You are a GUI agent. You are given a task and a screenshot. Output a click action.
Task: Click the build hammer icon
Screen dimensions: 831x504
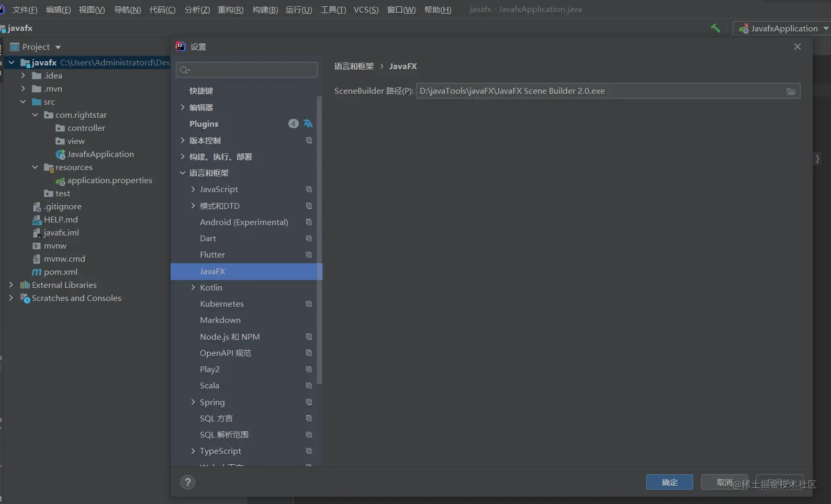715,28
